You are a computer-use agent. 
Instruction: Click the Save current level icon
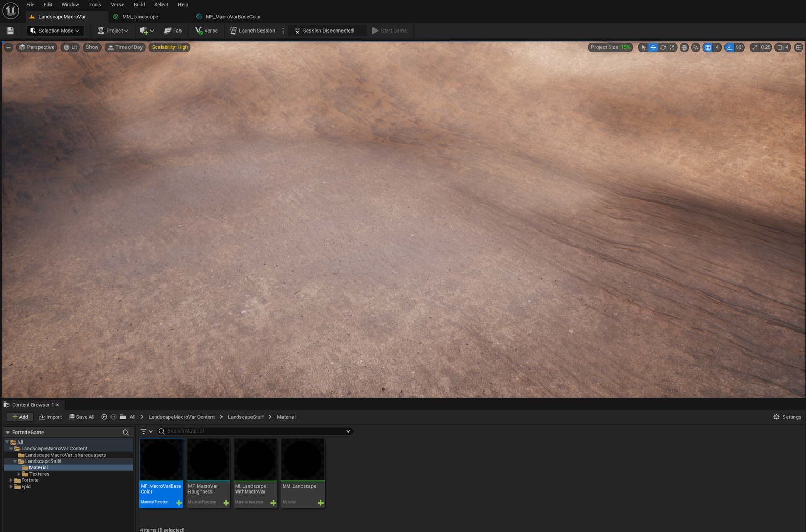[9, 31]
